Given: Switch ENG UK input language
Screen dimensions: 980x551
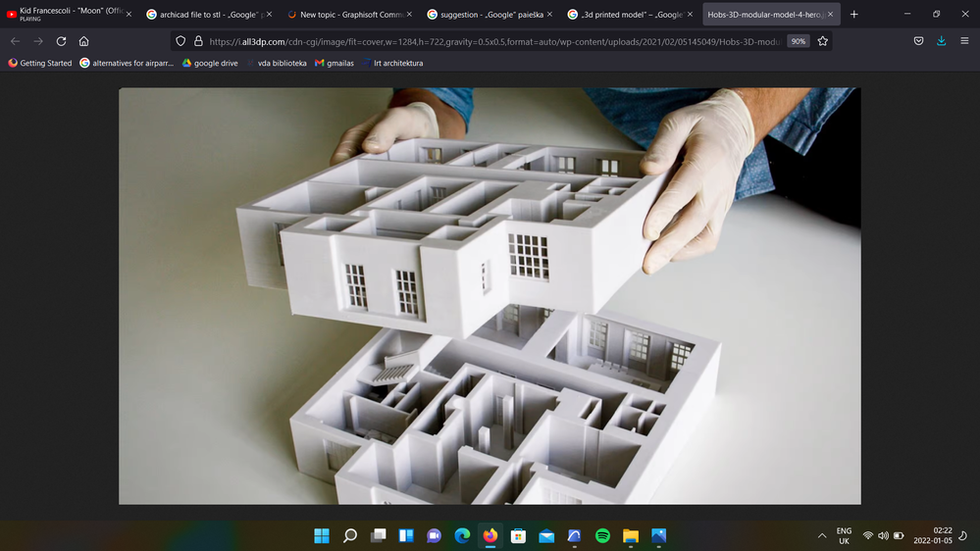Looking at the screenshot, I should (x=844, y=536).
